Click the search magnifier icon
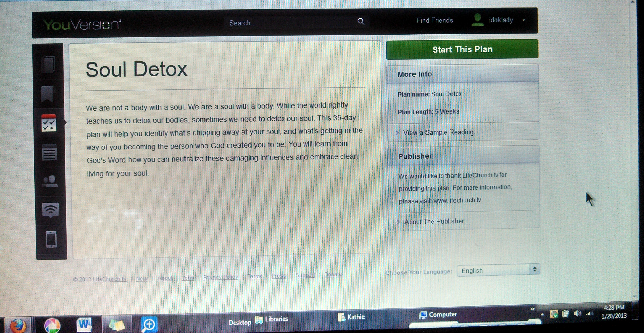Screen dimensions: 644x333 point(361,21)
